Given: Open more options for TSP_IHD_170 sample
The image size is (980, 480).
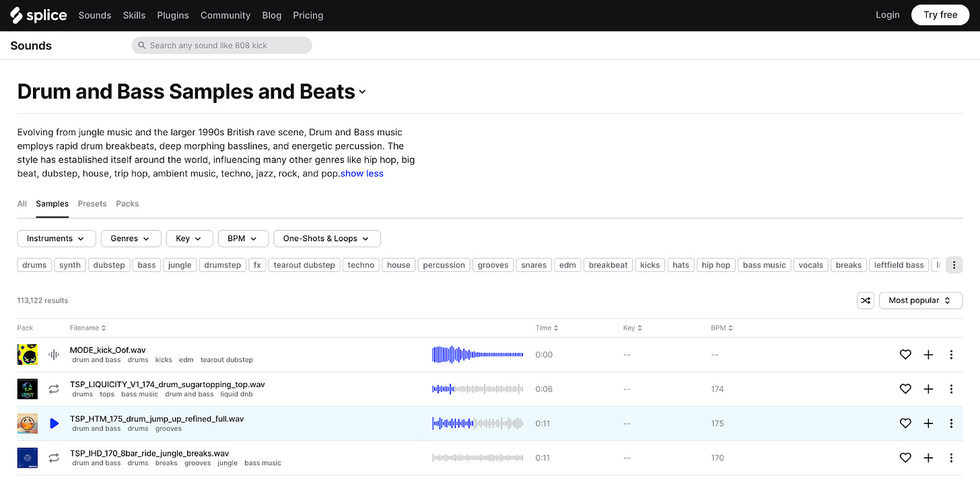Looking at the screenshot, I should coord(951,458).
